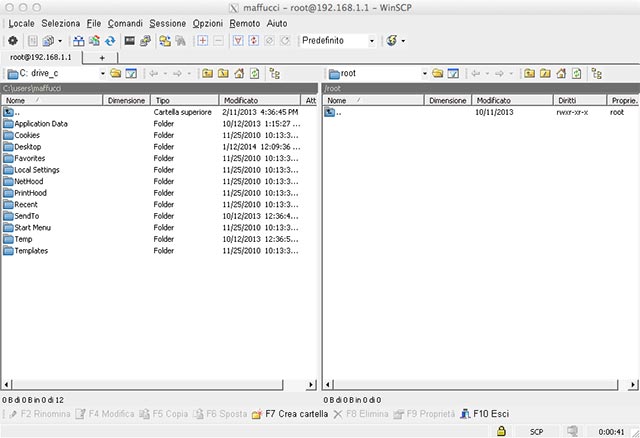This screenshot has width=640, height=438.
Task: Open the Sessione menu
Action: pyautogui.click(x=167, y=22)
